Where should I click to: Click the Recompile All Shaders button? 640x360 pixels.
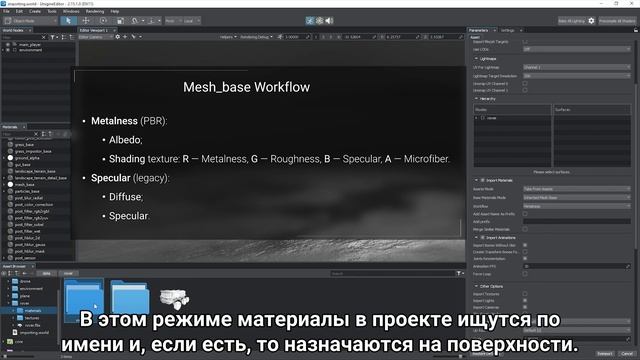[617, 20]
